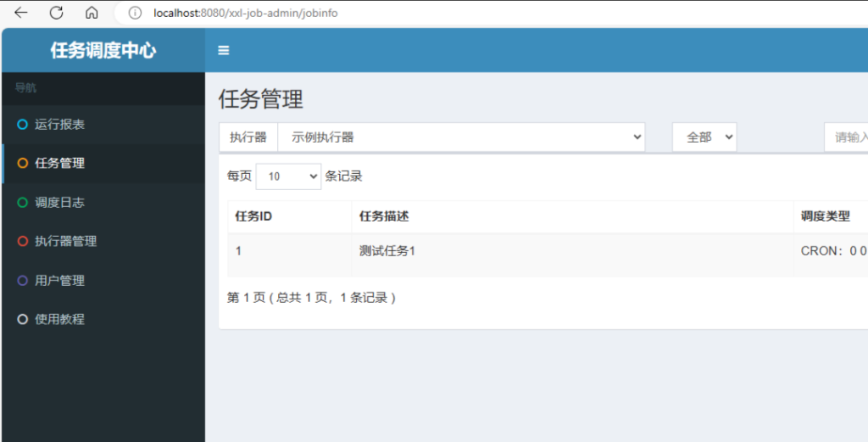Click the 任务描述 column header
This screenshot has height=442, width=868.
tap(572, 216)
